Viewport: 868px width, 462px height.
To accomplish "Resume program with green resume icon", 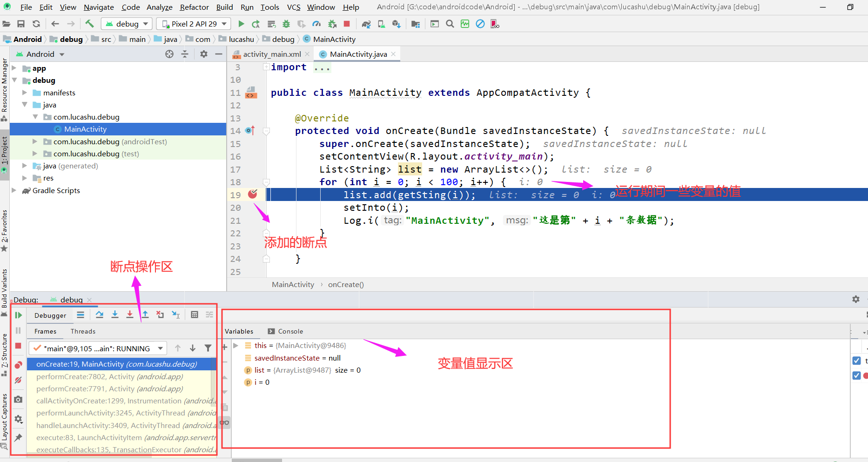I will (x=18, y=315).
